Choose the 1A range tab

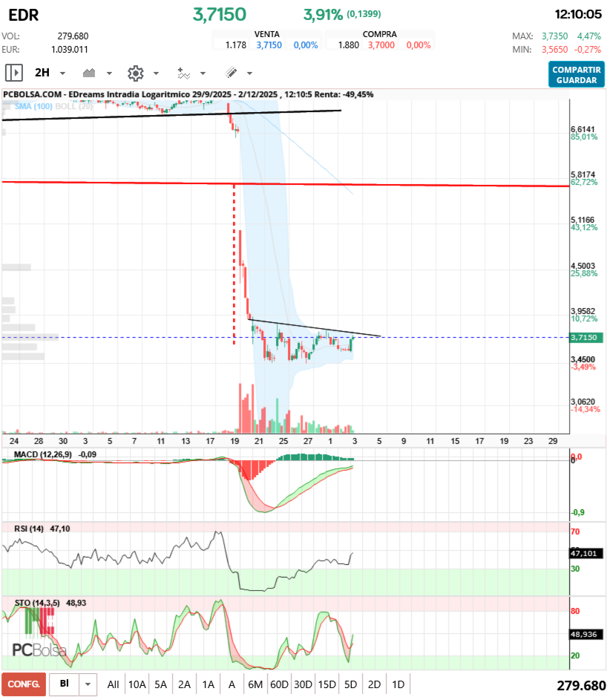point(208,684)
